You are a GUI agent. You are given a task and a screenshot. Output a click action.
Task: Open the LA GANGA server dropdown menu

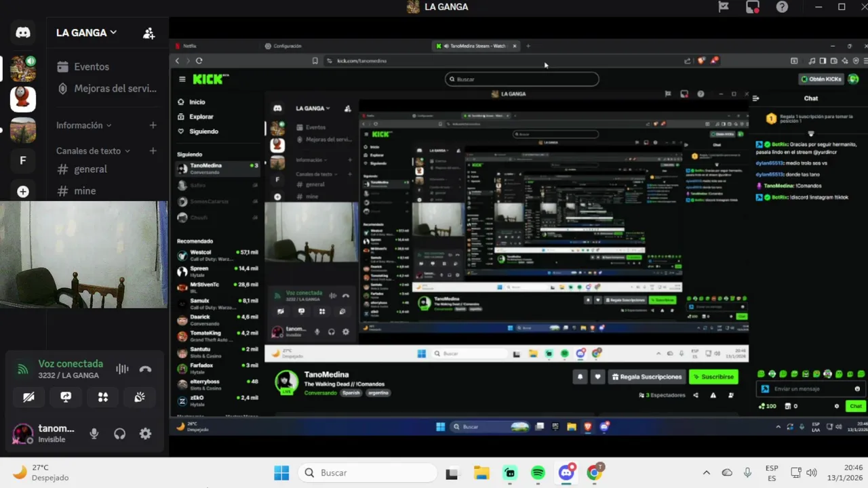pos(86,33)
